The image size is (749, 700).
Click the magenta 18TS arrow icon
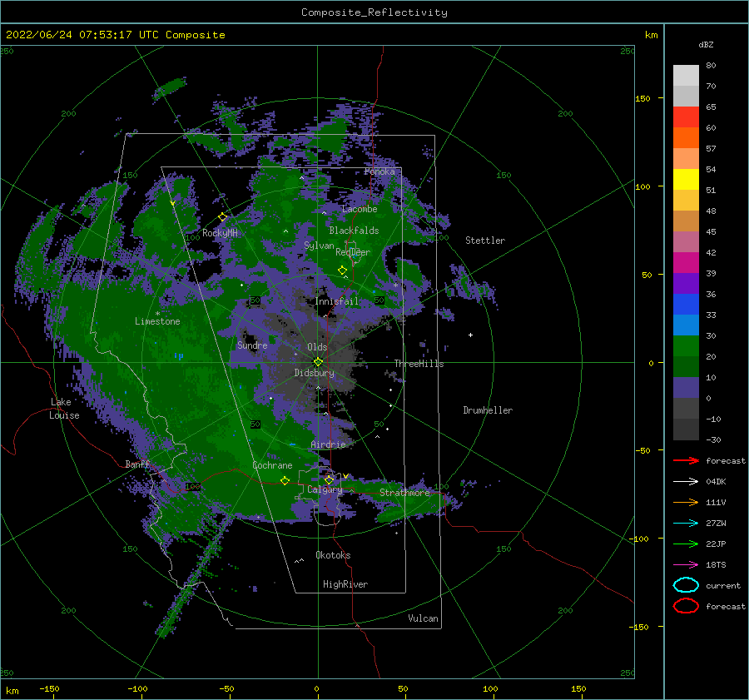686,565
